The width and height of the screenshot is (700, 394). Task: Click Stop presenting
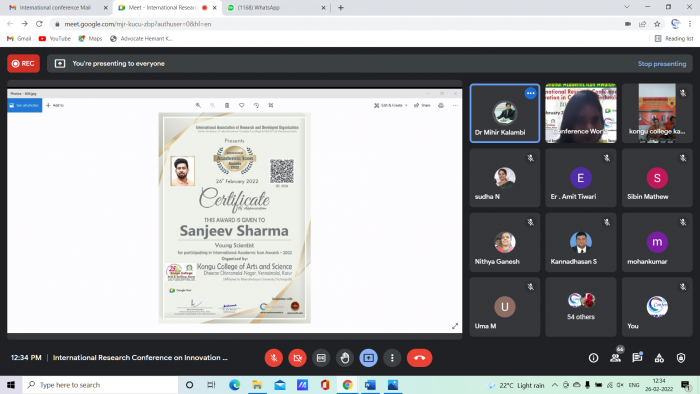click(662, 64)
